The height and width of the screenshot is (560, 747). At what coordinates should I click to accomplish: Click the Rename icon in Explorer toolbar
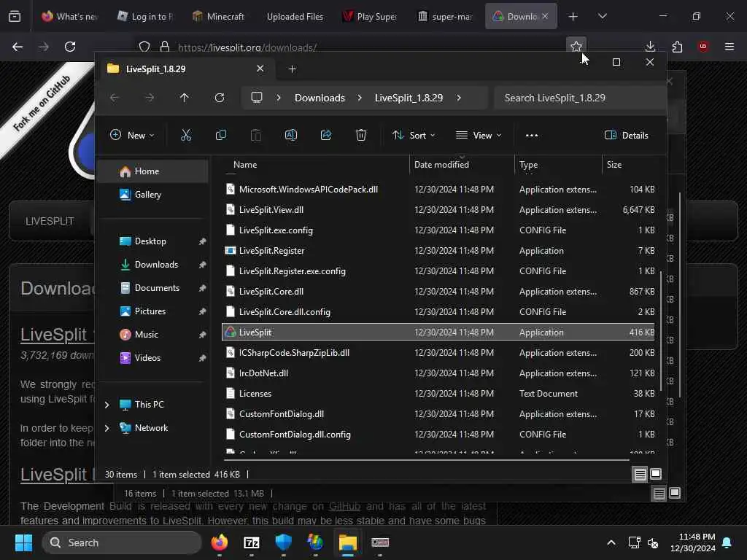[291, 135]
